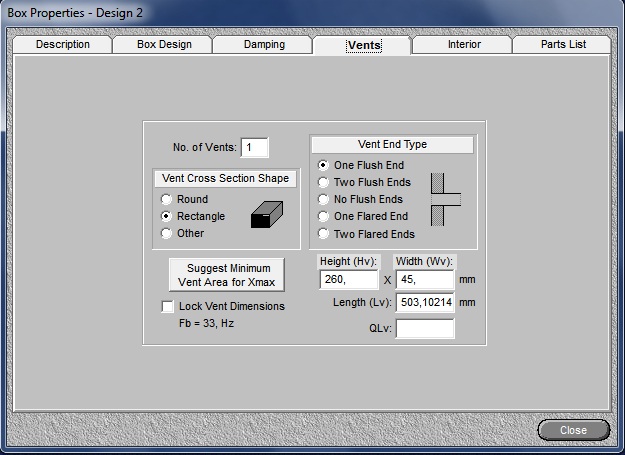Click the flush end vent diagram
Image resolution: width=625 pixels, height=455 pixels.
coord(443,199)
